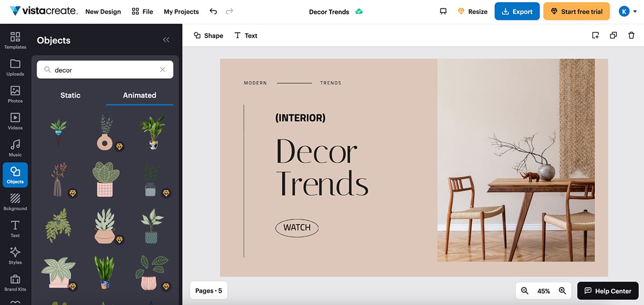Select the TRENDS small text on canvas
This screenshot has height=305, width=644.
[331, 83]
